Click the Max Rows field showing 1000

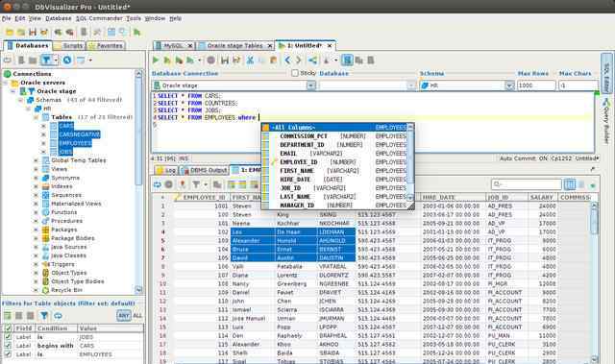pyautogui.click(x=536, y=85)
